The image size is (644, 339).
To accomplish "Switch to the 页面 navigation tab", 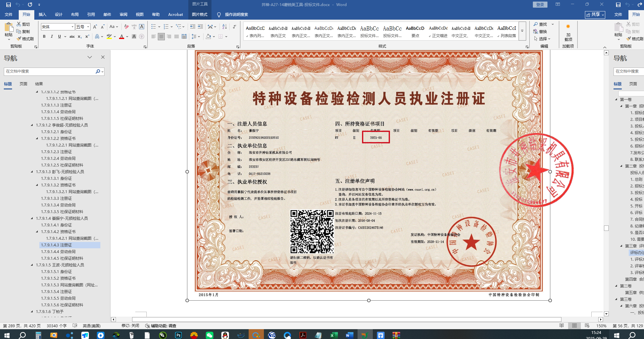I will coord(23,84).
